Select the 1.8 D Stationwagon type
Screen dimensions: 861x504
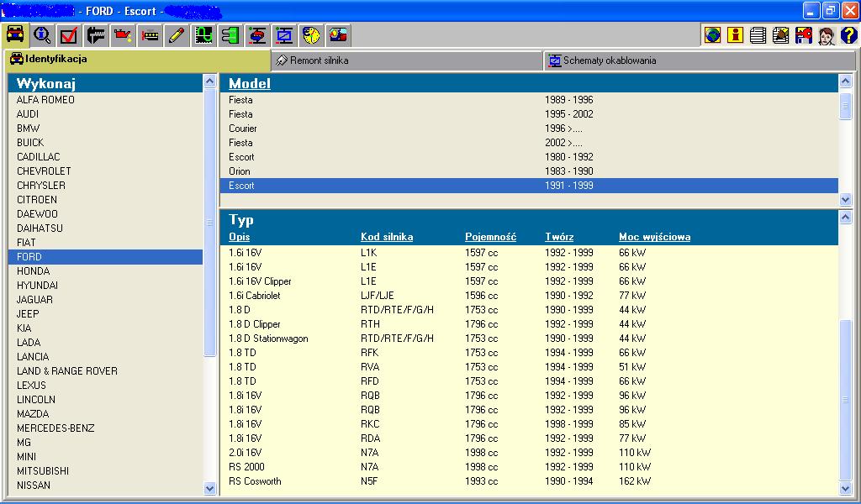(529, 339)
